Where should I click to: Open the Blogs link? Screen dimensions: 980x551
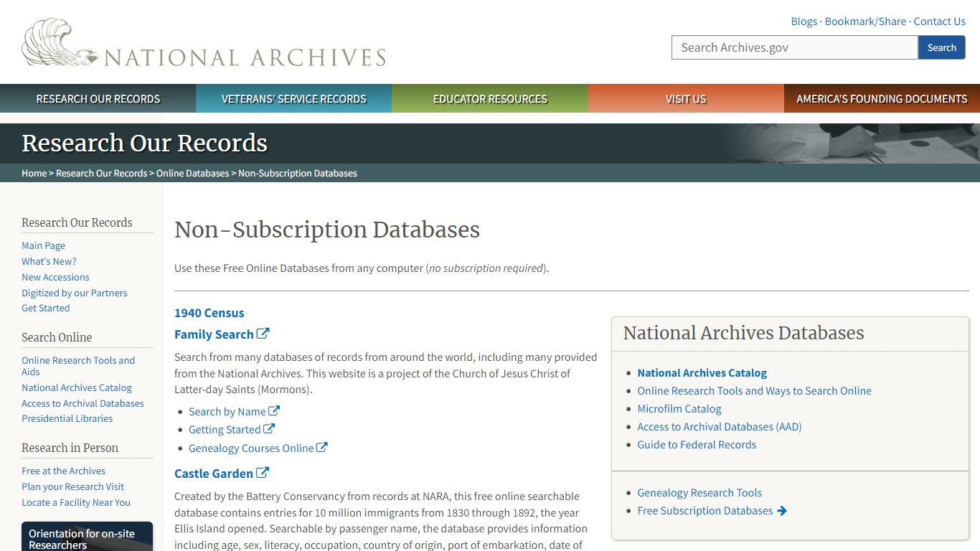804,22
